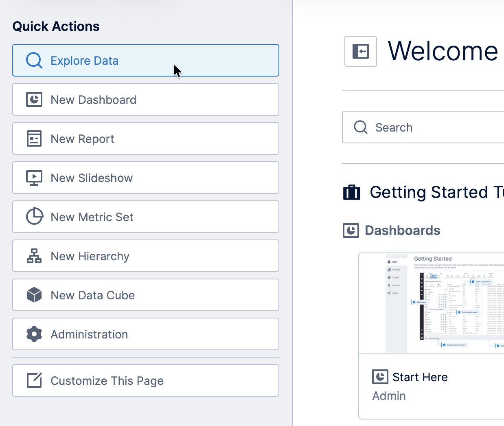
Task: Click the dashboard icon beside Start Here
Action: pos(379,377)
